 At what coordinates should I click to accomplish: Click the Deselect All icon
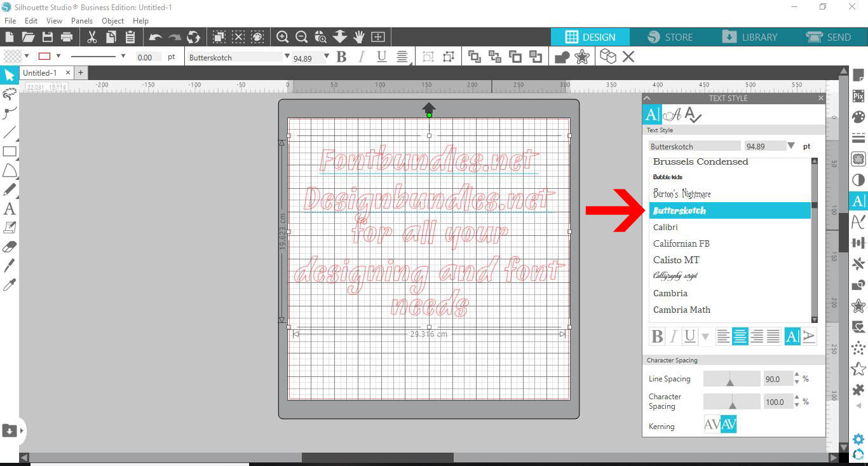238,37
